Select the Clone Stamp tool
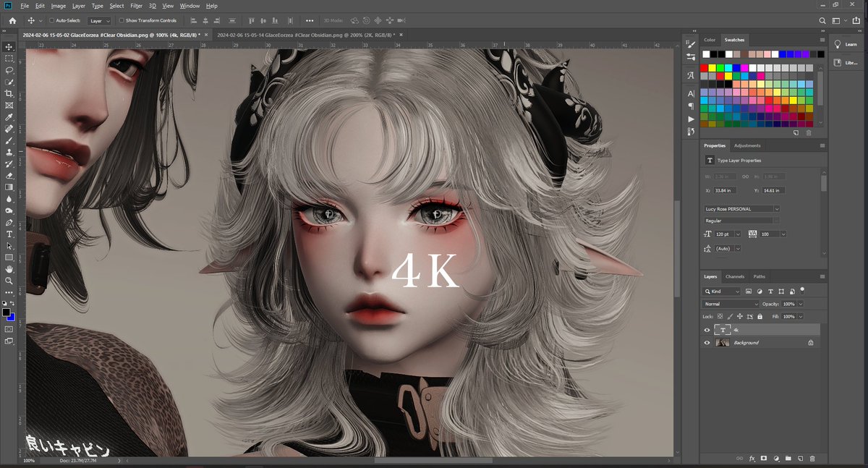Image resolution: width=868 pixels, height=468 pixels. 9,152
